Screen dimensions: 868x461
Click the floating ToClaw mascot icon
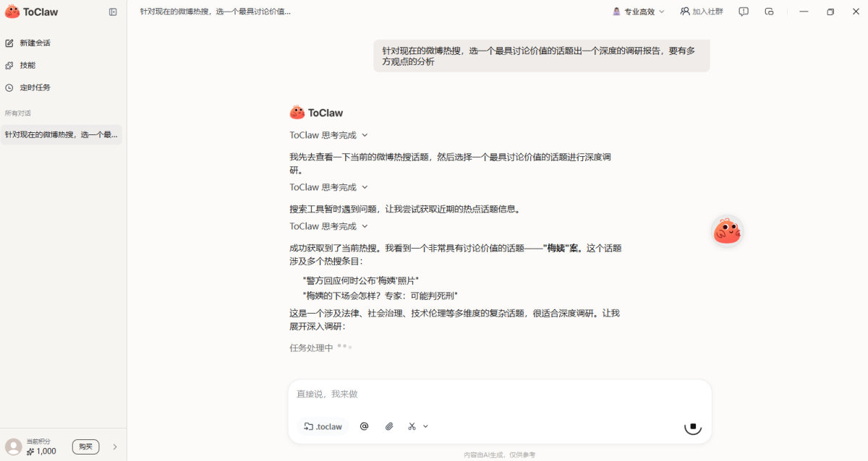727,231
